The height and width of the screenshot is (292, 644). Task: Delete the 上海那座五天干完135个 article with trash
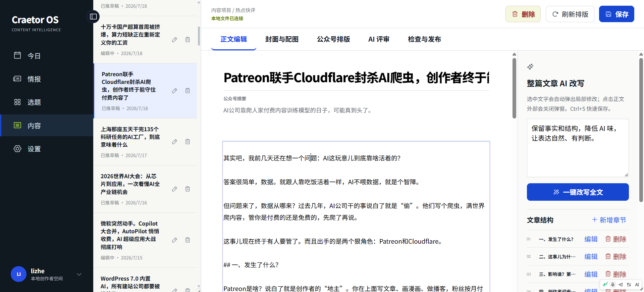[187, 142]
